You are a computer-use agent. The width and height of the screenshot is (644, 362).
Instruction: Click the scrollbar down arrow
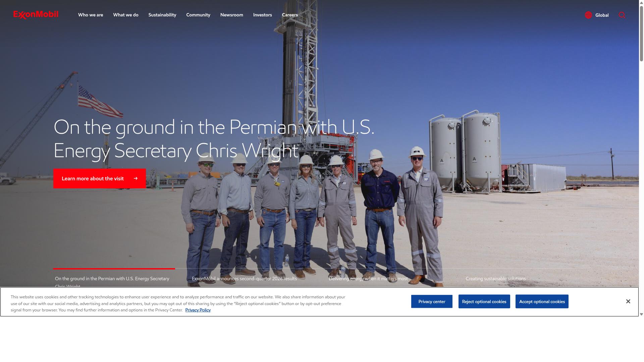click(x=641, y=314)
